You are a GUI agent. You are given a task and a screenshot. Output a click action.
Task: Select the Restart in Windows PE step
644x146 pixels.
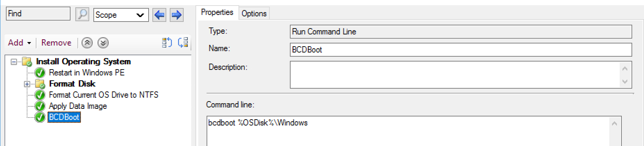pos(86,73)
